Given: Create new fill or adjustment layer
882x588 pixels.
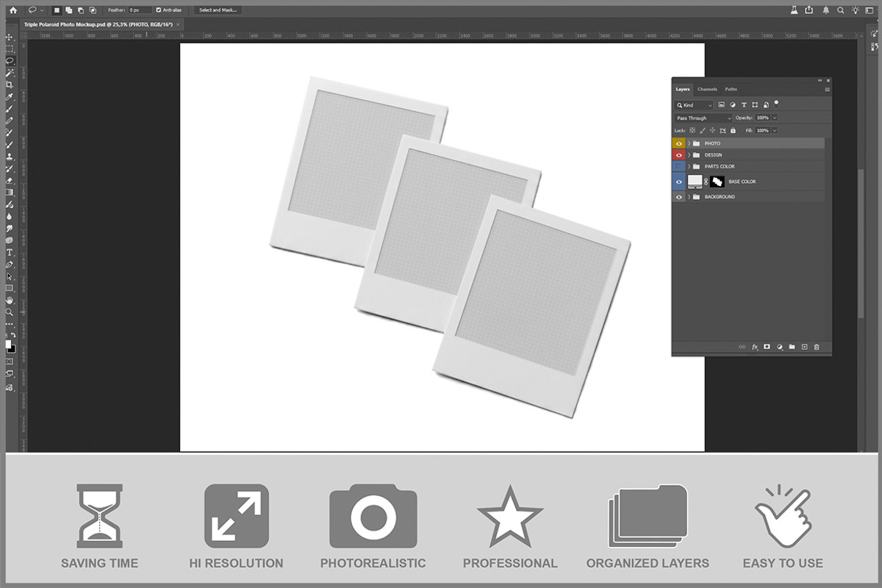Looking at the screenshot, I should coord(779,346).
